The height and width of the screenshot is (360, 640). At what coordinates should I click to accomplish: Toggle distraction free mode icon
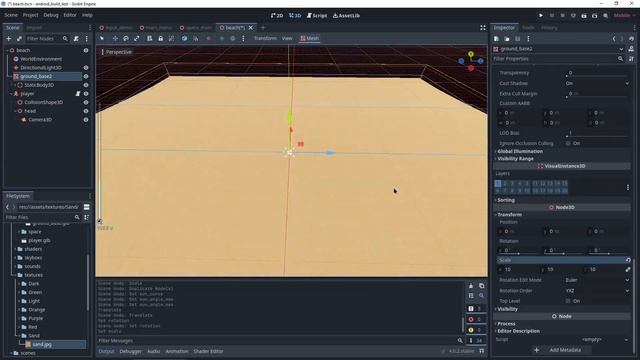[x=483, y=28]
